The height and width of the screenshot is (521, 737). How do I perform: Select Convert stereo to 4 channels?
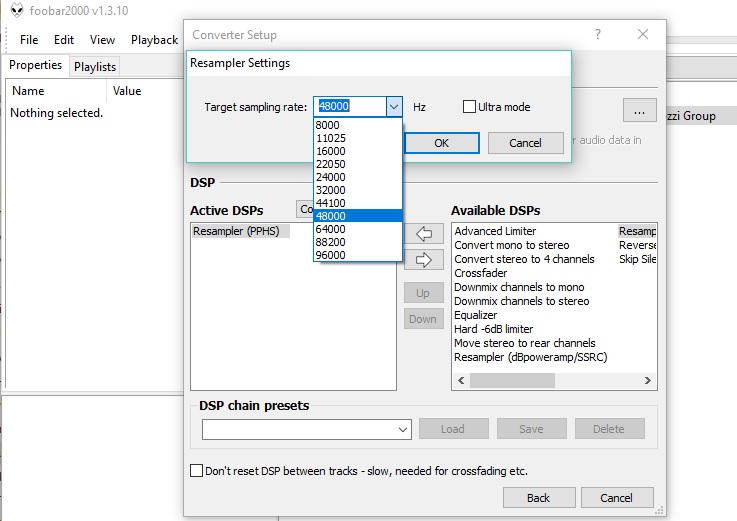coord(524,259)
